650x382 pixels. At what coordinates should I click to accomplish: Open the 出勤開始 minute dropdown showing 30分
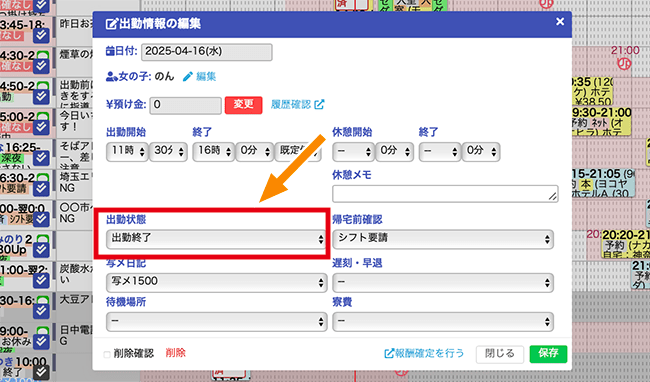168,151
